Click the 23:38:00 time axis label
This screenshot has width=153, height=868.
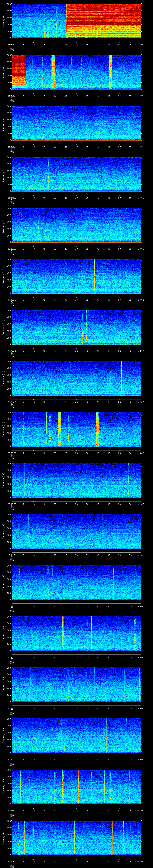pos(12,402)
